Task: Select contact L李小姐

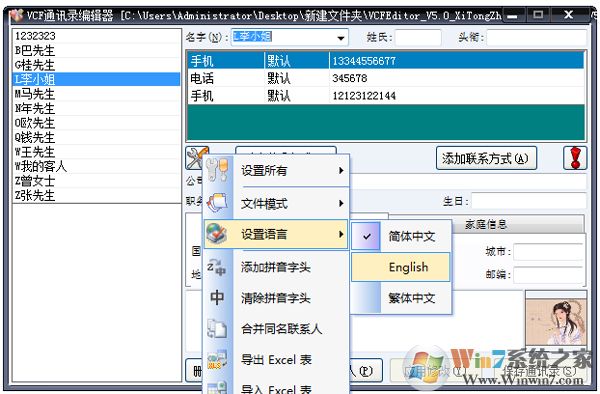Action: (x=96, y=80)
